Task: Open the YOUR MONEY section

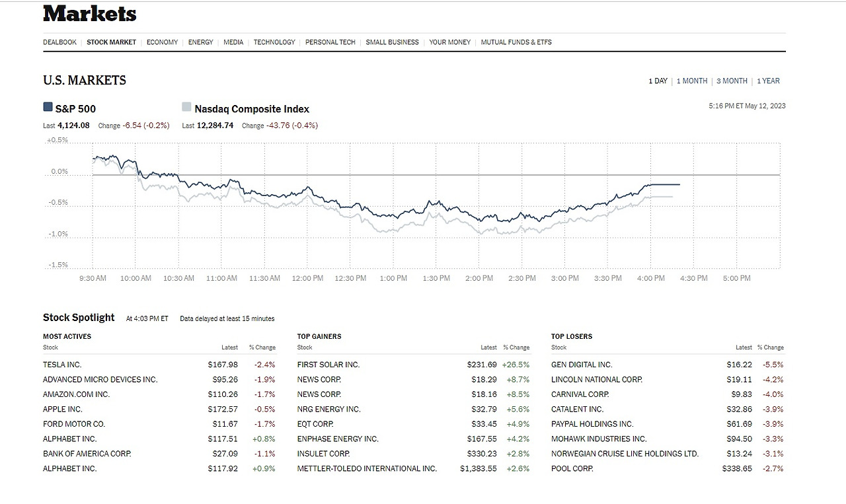Action: point(449,42)
